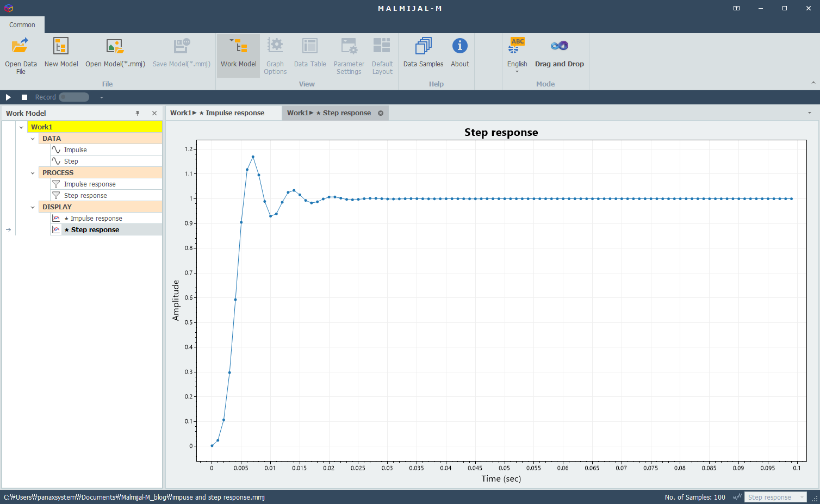Click the window resize grip
Image resolution: width=820 pixels, height=504 pixels.
click(x=815, y=499)
